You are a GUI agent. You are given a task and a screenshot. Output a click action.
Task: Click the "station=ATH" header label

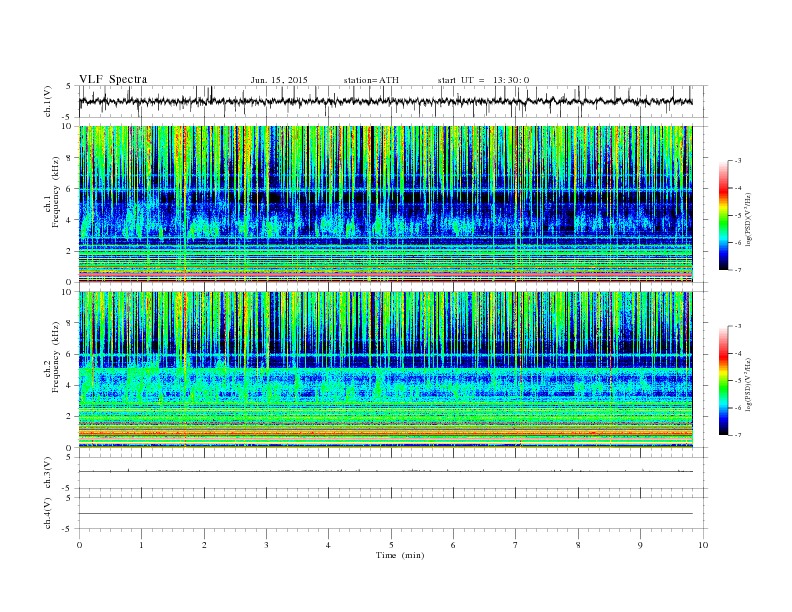click(x=371, y=80)
